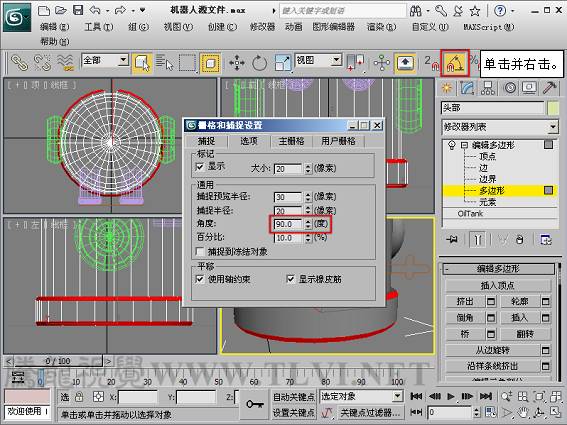The image size is (567, 425).
Task: Switch to the 捕捉 tab
Action: pyautogui.click(x=206, y=141)
